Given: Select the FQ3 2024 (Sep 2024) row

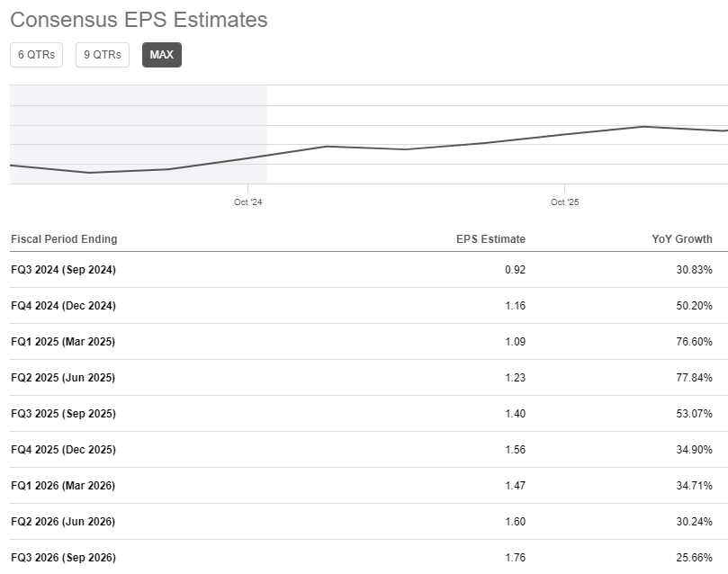Looking at the screenshot, I should click(x=63, y=270).
